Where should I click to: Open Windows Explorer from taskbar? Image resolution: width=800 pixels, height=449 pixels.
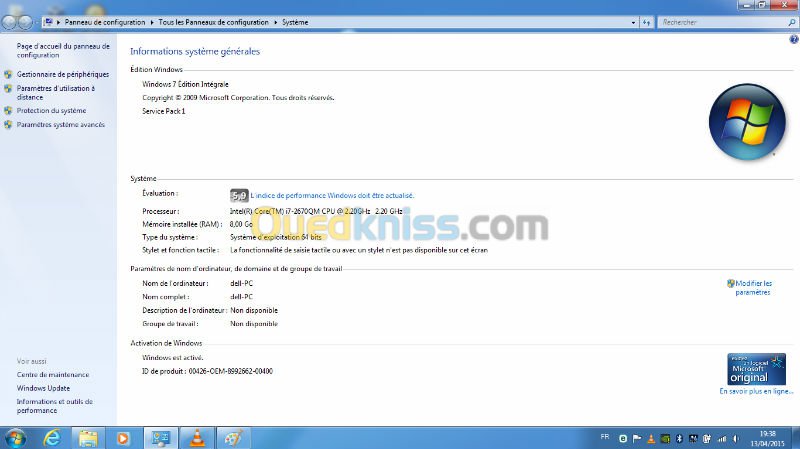88,438
